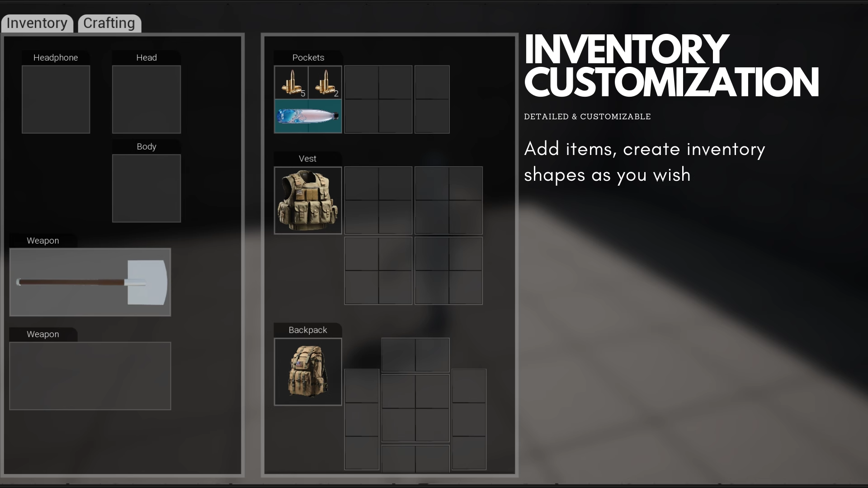Viewport: 868px width, 488px height.
Task: Click the knife/blade item icon in Pockets
Action: pos(307,116)
